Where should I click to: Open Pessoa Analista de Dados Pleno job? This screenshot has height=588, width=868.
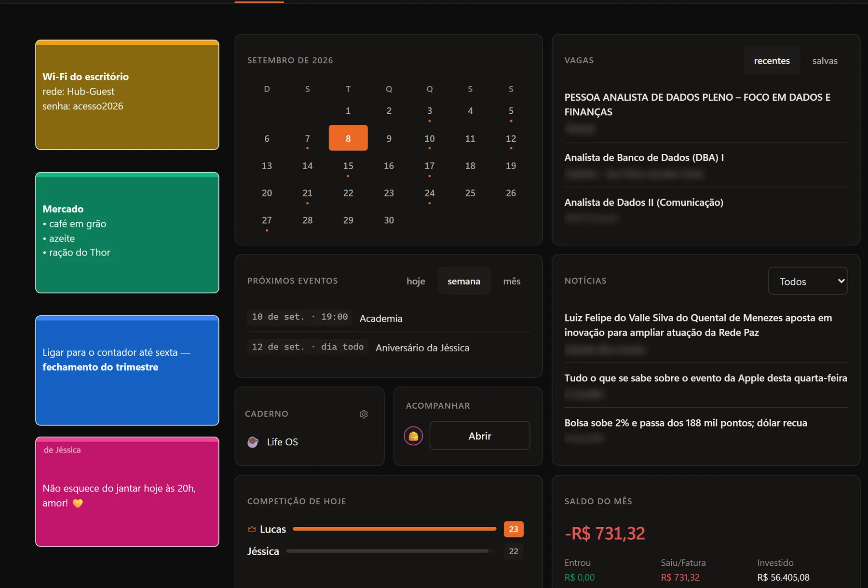[x=697, y=105]
